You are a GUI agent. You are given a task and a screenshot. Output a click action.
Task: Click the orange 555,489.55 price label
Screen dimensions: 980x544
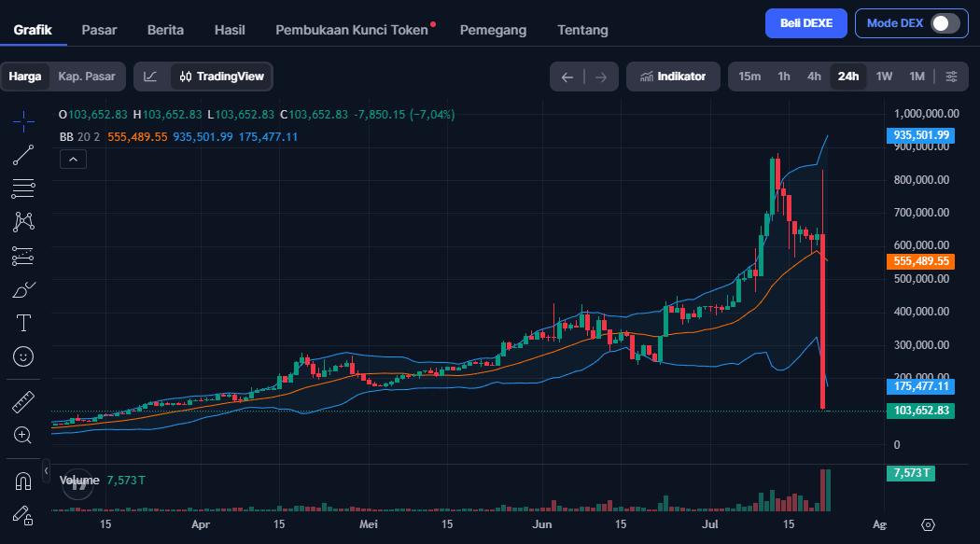(920, 261)
